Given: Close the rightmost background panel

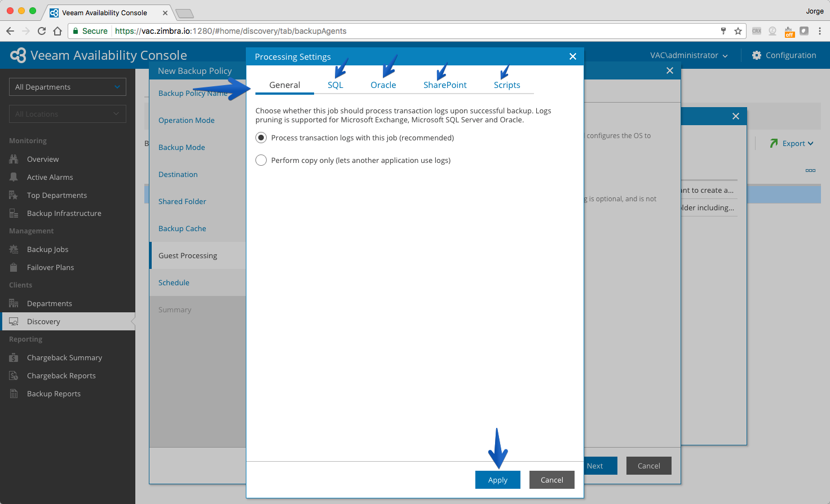Looking at the screenshot, I should pyautogui.click(x=736, y=116).
